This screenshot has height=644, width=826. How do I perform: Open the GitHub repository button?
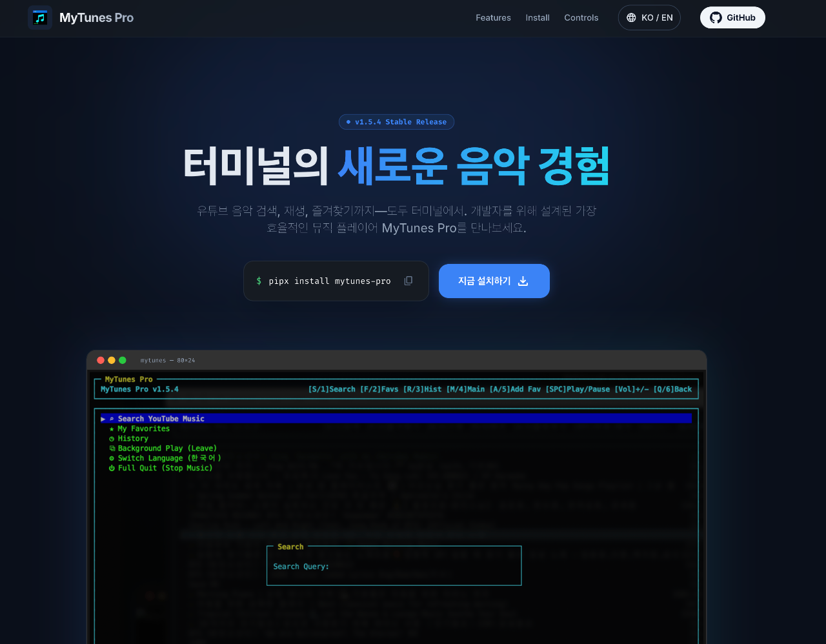(732, 18)
